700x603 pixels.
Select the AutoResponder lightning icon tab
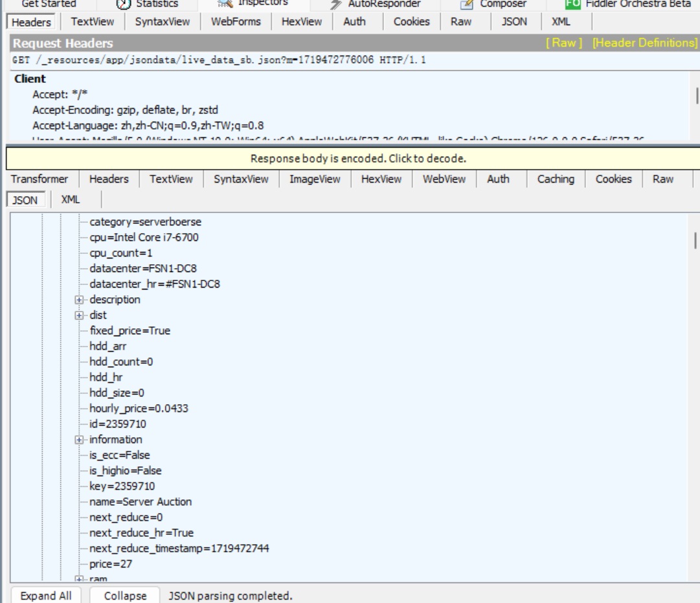click(x=376, y=4)
